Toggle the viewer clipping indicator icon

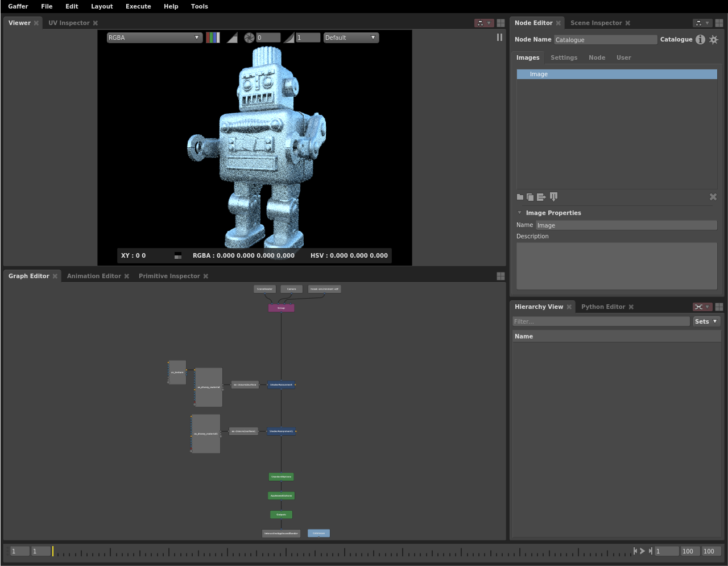click(232, 38)
